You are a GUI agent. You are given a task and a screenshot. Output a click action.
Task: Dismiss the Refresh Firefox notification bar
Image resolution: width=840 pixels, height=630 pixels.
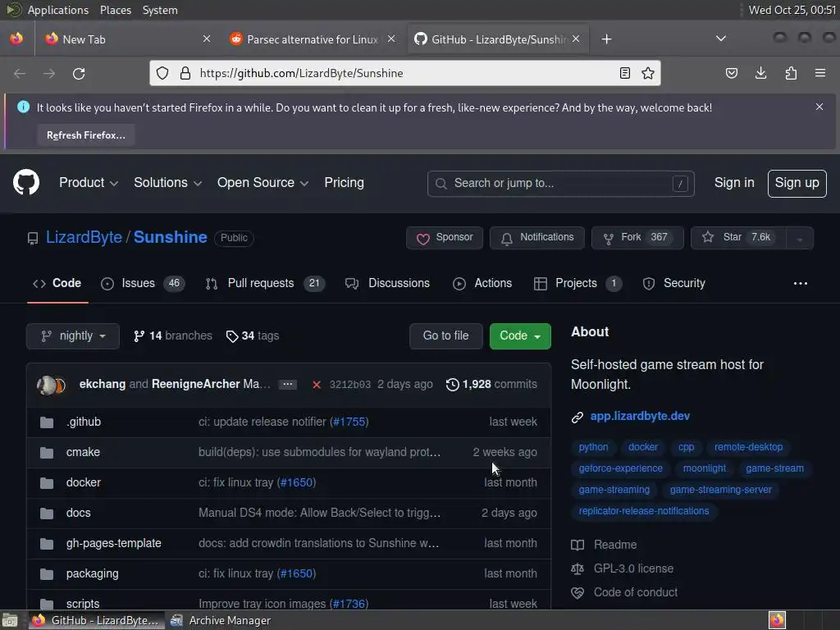819,107
